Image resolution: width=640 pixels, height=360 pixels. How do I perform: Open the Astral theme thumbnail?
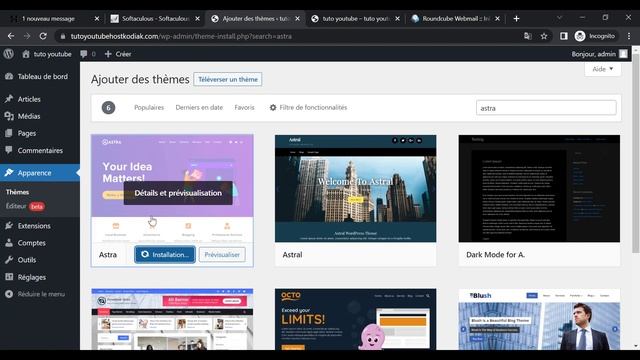(x=356, y=189)
